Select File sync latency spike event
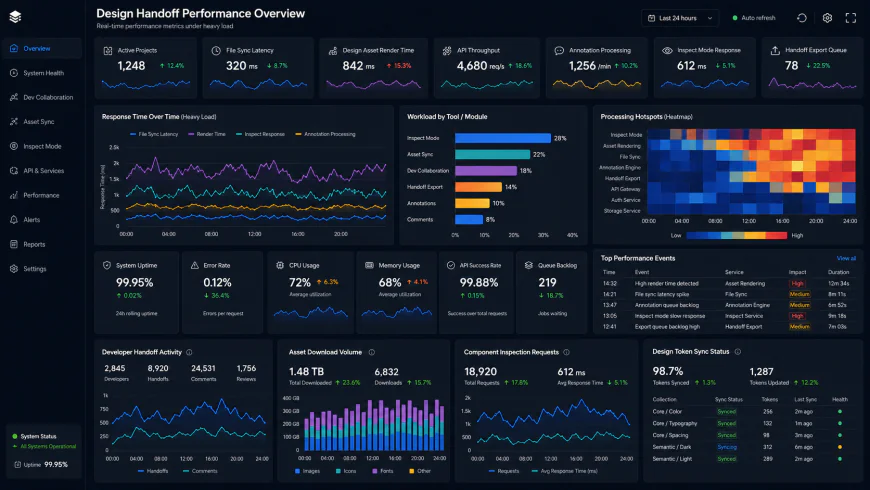Viewport: 870px width, 490px height. [x=729, y=294]
